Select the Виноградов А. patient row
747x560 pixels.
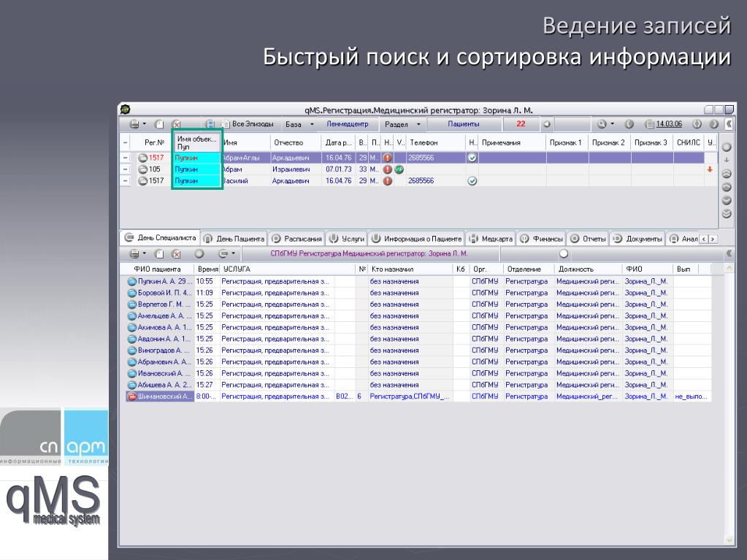[x=418, y=350]
